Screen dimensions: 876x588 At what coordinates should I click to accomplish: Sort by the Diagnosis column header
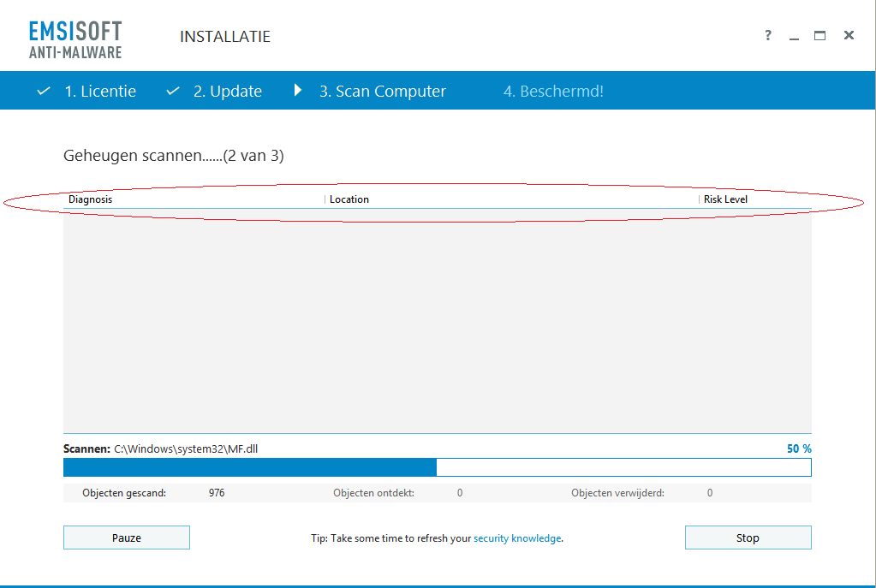coord(194,199)
